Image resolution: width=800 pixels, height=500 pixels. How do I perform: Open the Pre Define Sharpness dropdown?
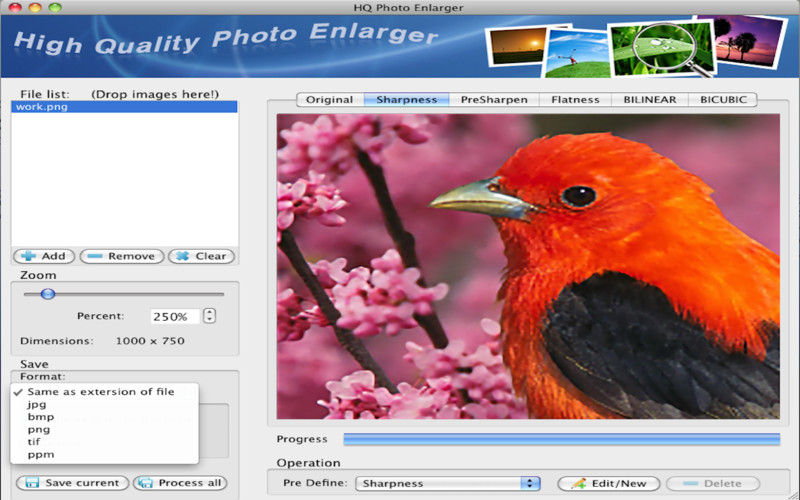pyautogui.click(x=448, y=483)
